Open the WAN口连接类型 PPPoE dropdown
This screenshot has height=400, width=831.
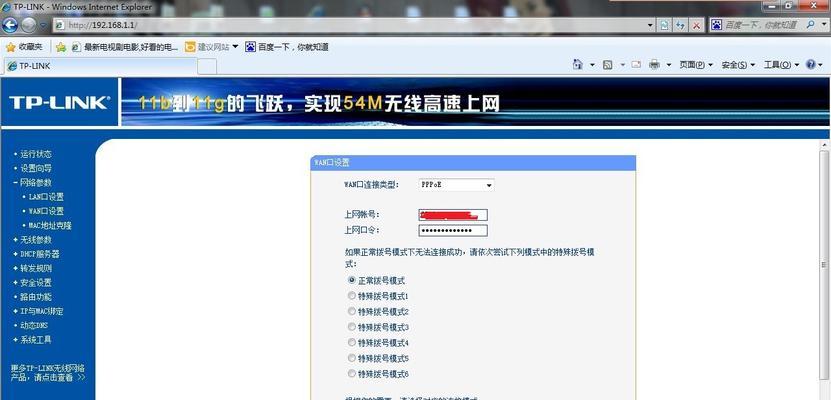pyautogui.click(x=456, y=185)
